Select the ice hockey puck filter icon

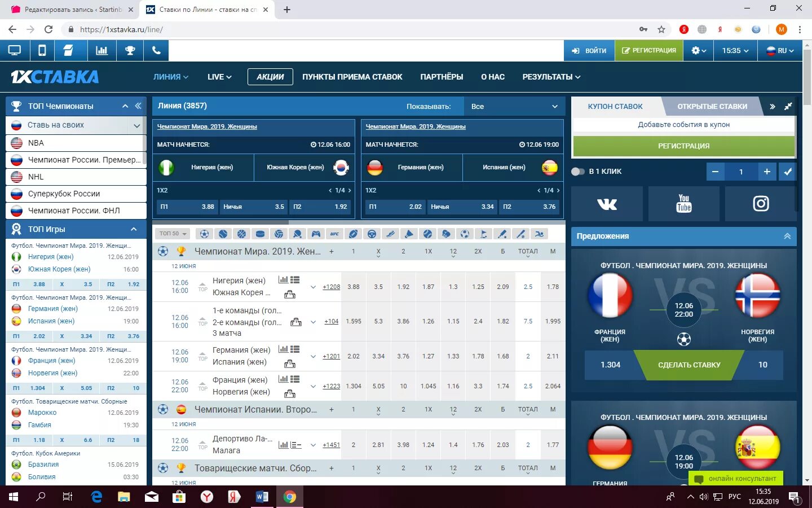click(x=260, y=234)
